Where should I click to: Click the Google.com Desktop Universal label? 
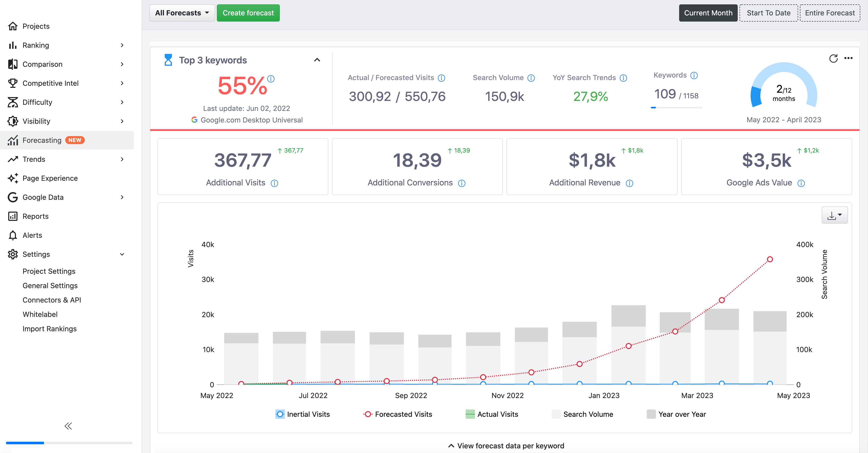251,120
